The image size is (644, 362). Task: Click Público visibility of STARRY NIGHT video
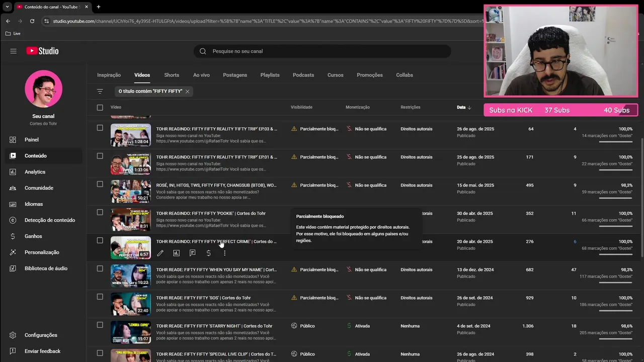coord(307,326)
